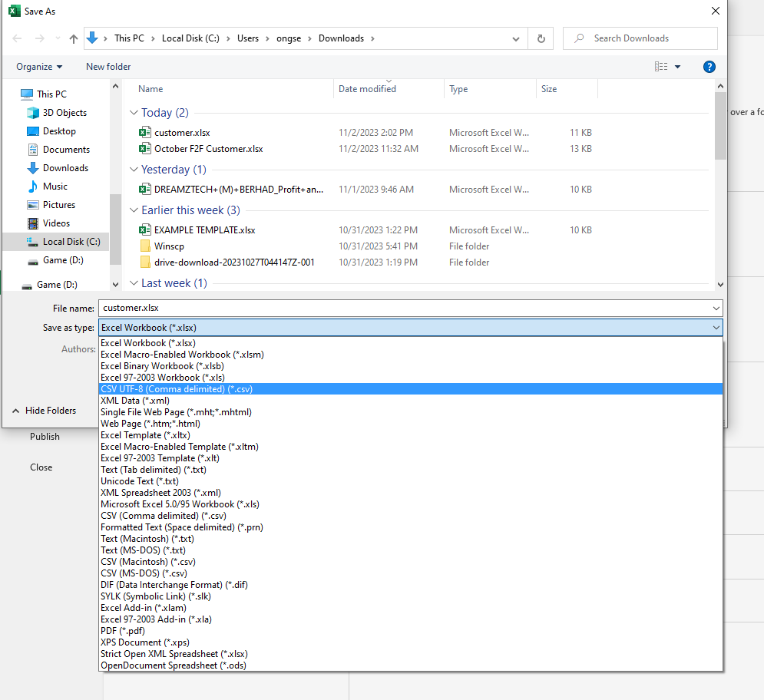Click Hide Folders button
The width and height of the screenshot is (764, 700).
tap(44, 411)
